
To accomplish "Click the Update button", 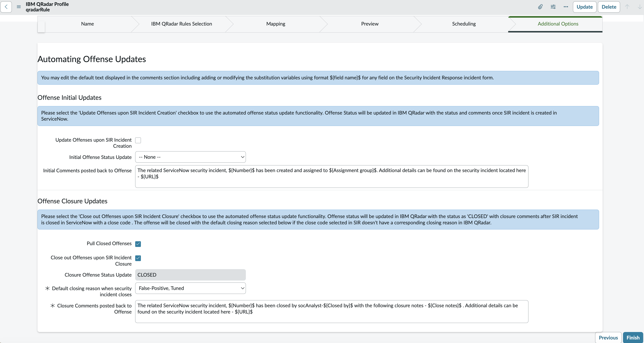I will click(x=585, y=7).
